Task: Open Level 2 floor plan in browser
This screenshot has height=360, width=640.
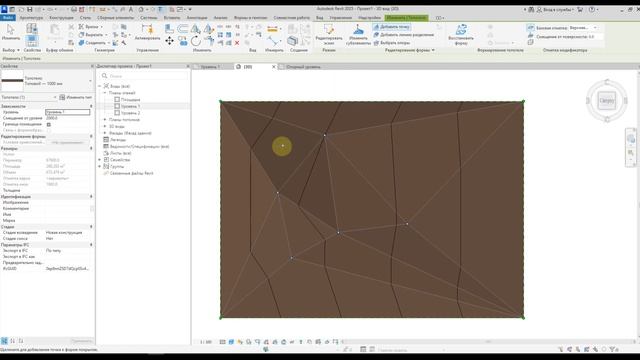Action: [130, 113]
